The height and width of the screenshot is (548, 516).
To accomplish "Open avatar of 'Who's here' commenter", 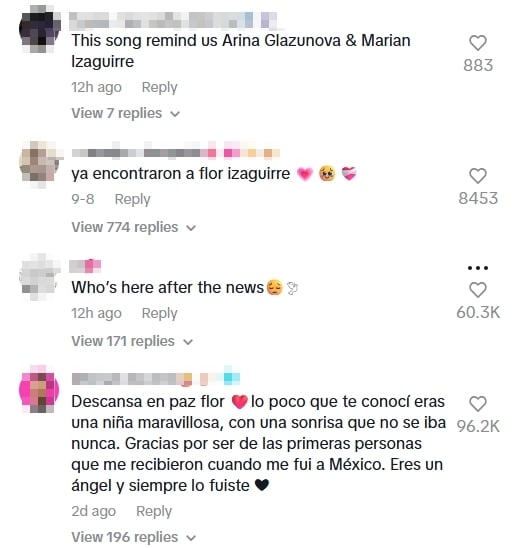I will click(39, 277).
